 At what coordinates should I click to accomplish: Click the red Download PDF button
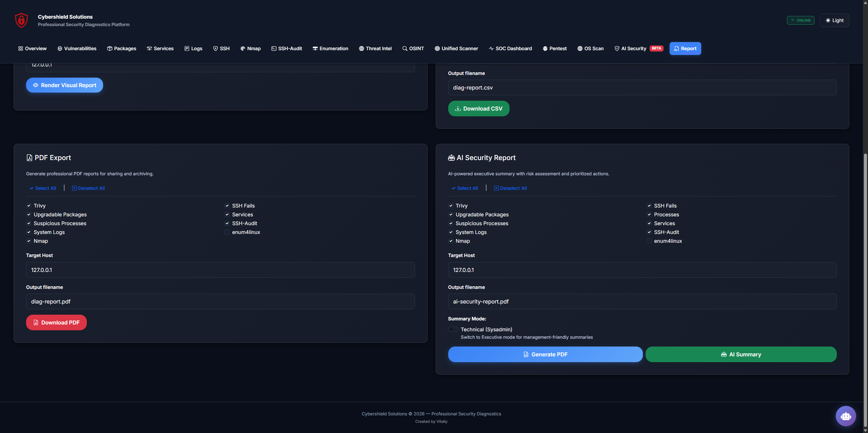point(56,322)
